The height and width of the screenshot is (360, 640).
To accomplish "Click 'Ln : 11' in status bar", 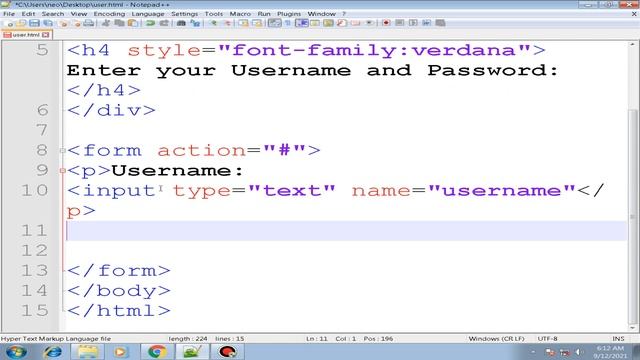I will coord(317,339).
